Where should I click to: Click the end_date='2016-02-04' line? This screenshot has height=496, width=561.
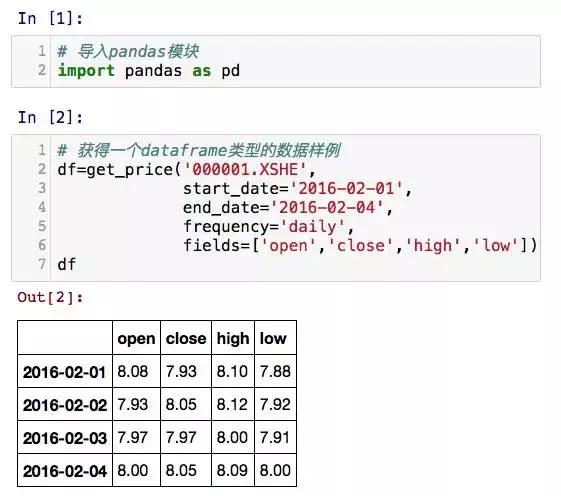[x=288, y=208]
